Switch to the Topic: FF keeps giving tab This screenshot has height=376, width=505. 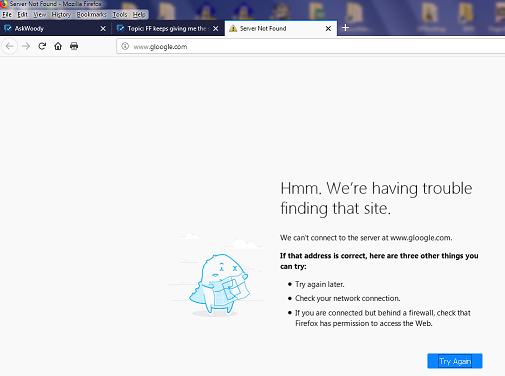click(x=168, y=29)
